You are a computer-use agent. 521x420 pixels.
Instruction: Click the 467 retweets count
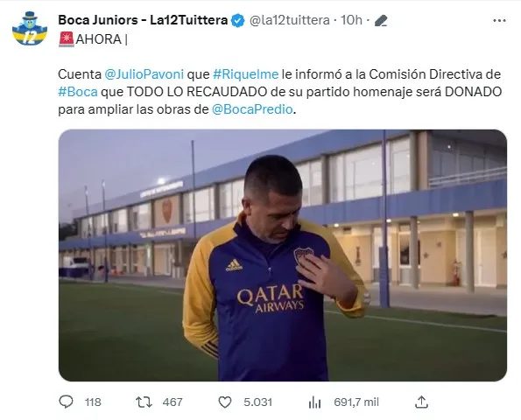point(172,402)
